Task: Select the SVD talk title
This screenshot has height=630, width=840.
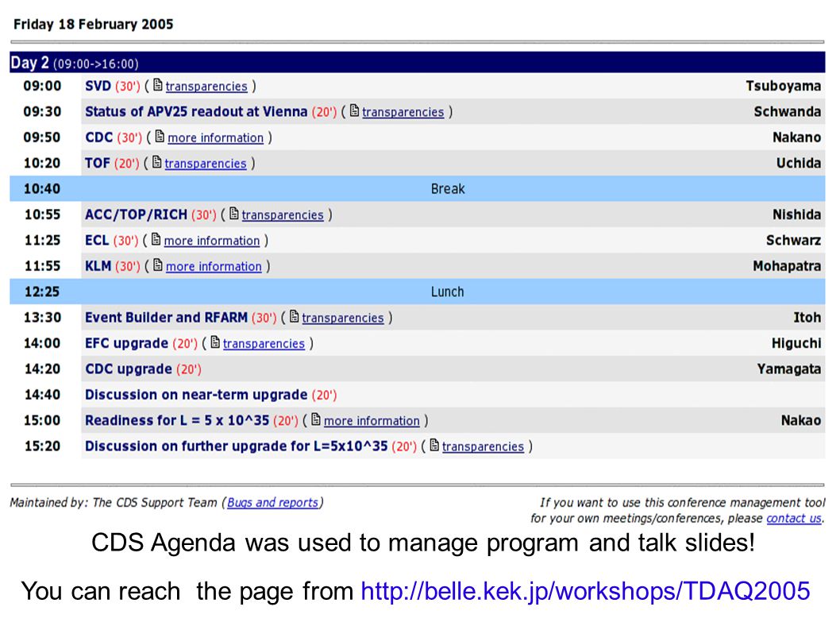Action: [x=98, y=86]
